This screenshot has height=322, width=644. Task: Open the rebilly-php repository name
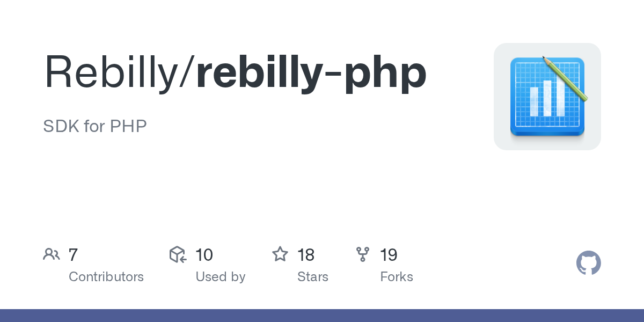point(311,72)
